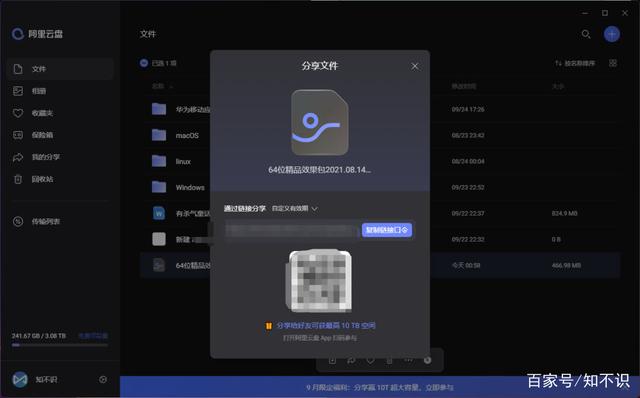Viewport: 640px width, 398px height.
Task: Click the storage usage progress bar
Action: (60, 345)
